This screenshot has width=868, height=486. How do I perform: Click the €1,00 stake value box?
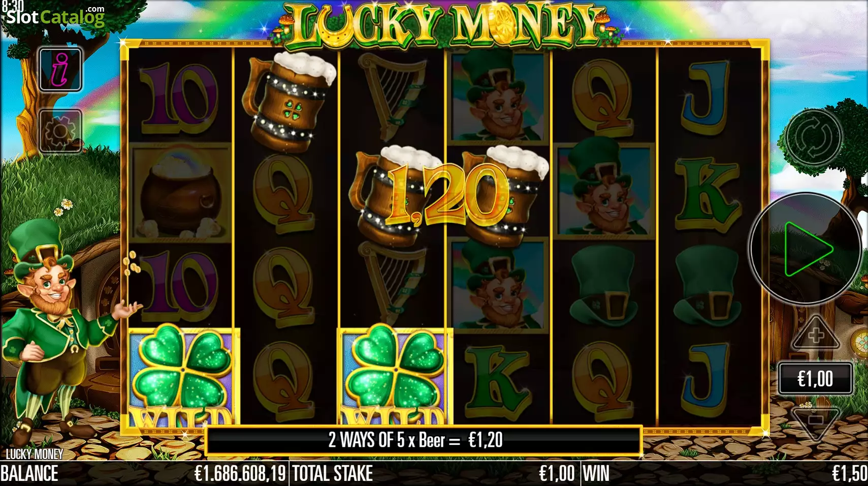pyautogui.click(x=815, y=379)
